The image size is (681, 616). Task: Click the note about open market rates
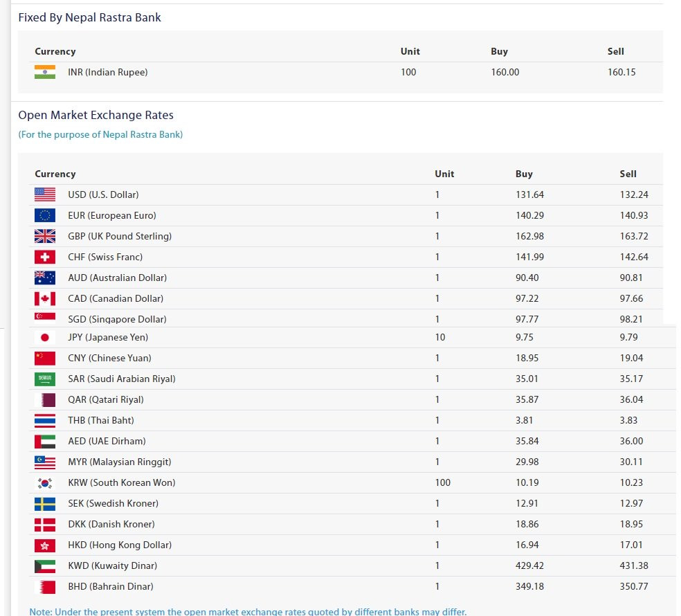(x=248, y=612)
